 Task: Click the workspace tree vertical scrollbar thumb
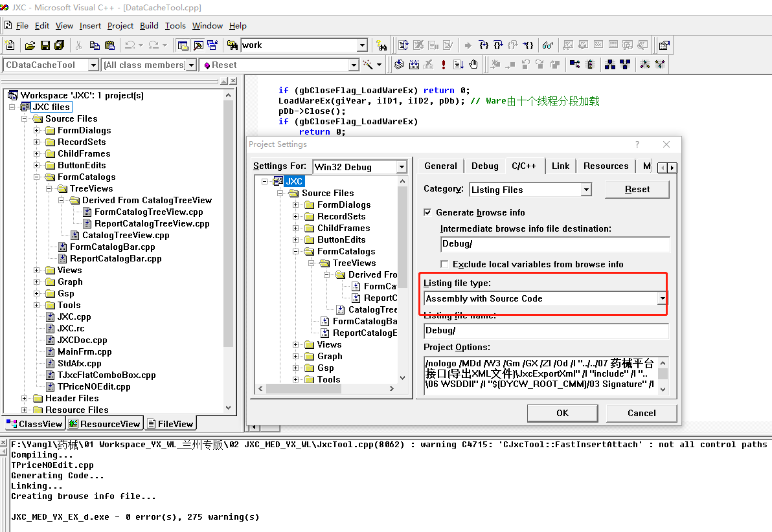coord(228,224)
